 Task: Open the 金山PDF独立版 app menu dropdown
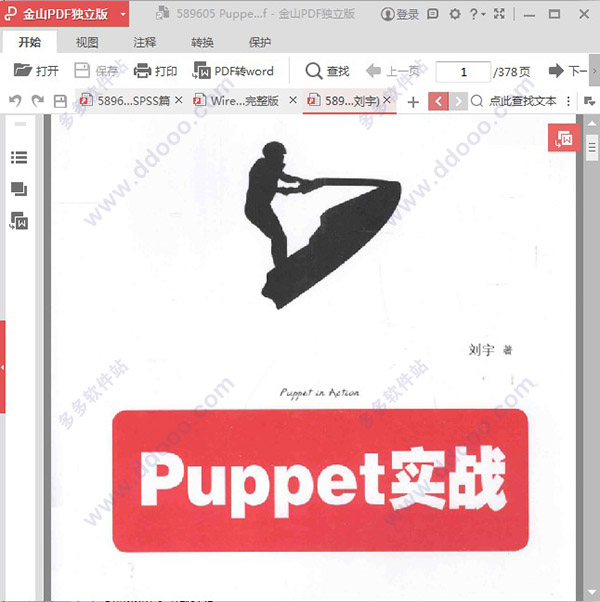[123, 15]
